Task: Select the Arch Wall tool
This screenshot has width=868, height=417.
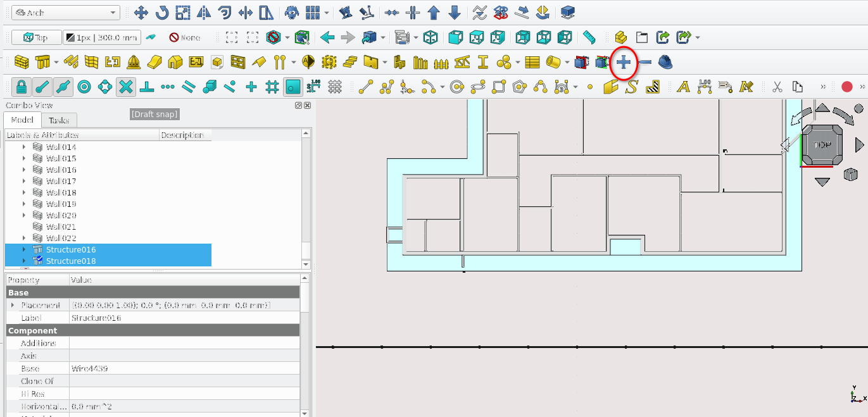Action: pos(22,62)
